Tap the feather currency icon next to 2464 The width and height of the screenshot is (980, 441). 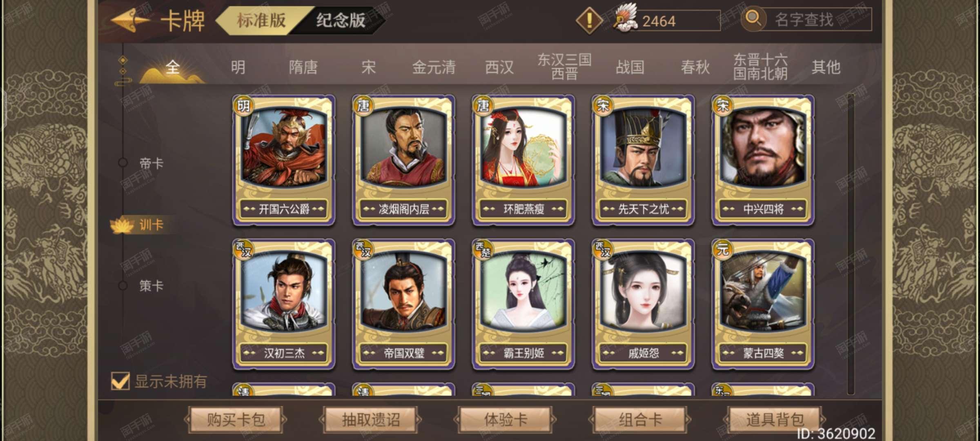point(626,18)
